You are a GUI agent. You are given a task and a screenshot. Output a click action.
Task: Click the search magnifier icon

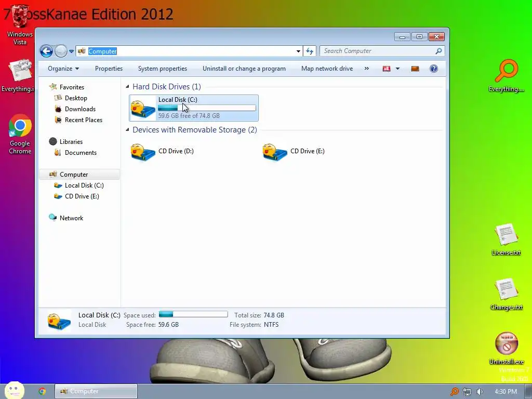point(438,51)
